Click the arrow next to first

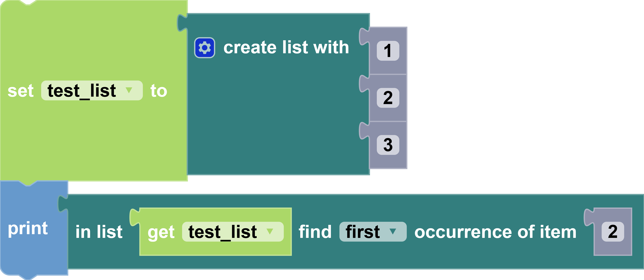click(x=393, y=231)
